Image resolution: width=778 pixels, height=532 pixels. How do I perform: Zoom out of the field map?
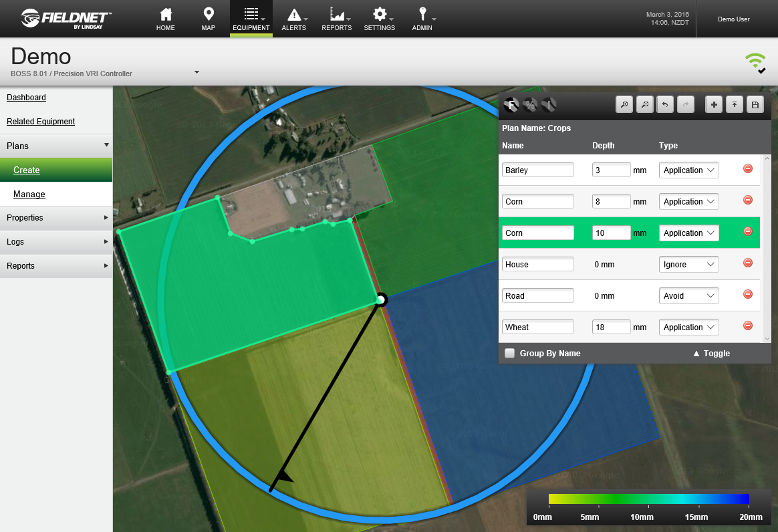tap(644, 104)
